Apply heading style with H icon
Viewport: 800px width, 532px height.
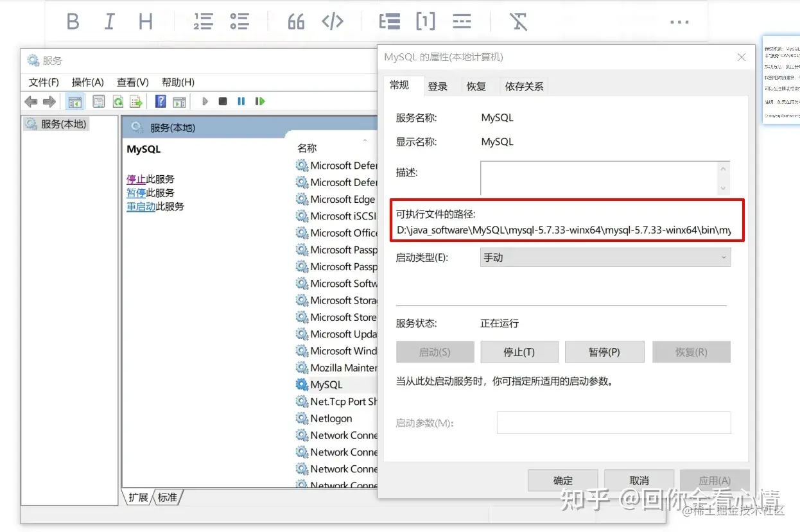coord(146,22)
